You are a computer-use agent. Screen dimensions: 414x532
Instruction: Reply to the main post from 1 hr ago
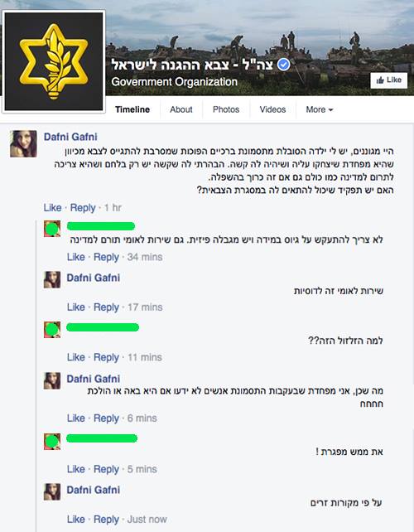(x=83, y=208)
